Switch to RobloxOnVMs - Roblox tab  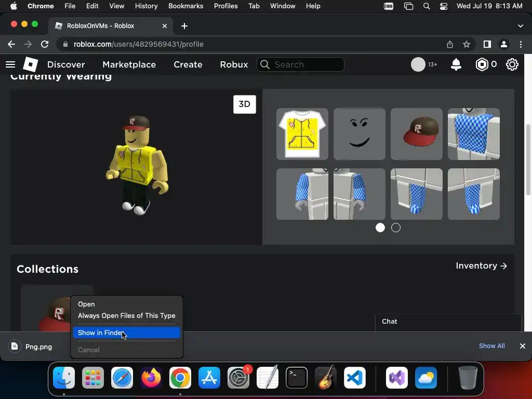click(110, 26)
